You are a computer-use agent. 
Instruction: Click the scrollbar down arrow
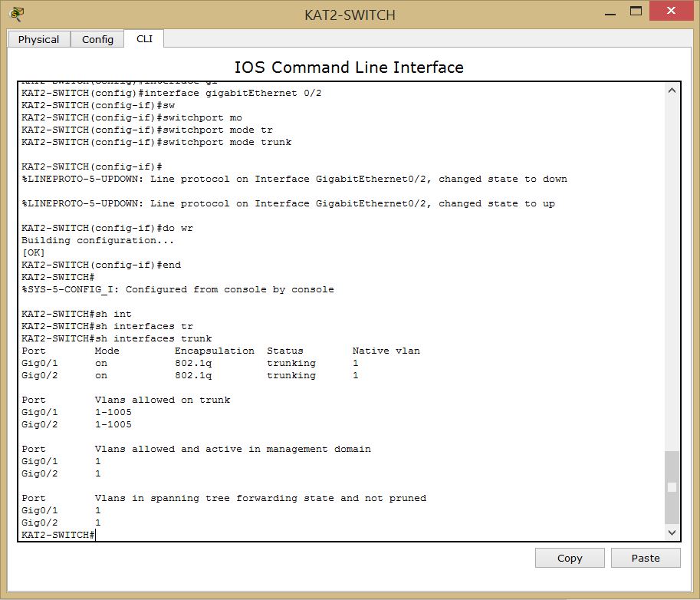click(672, 532)
